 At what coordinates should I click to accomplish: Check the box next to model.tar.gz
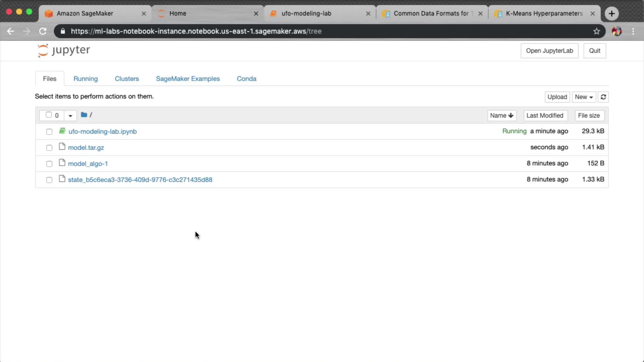pyautogui.click(x=49, y=148)
